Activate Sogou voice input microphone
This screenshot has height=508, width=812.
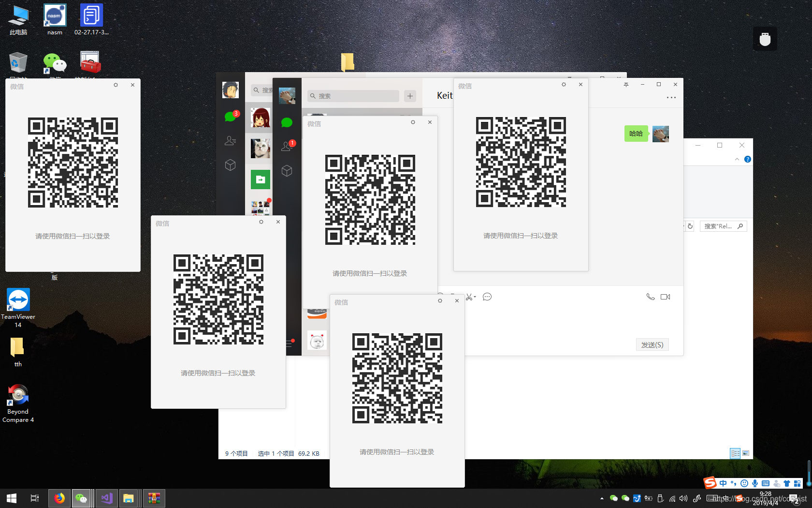[x=755, y=483]
